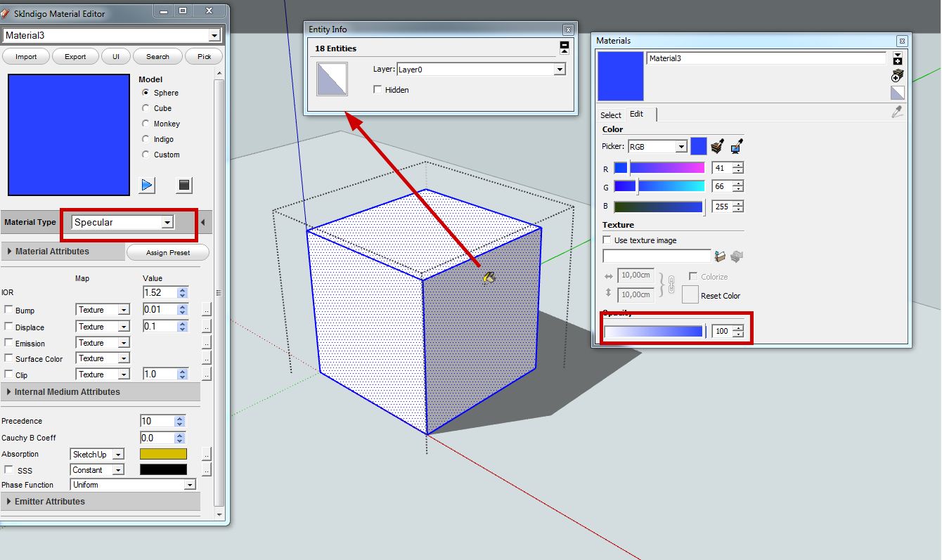Start the material preview render play button
The width and height of the screenshot is (942, 560).
147,185
